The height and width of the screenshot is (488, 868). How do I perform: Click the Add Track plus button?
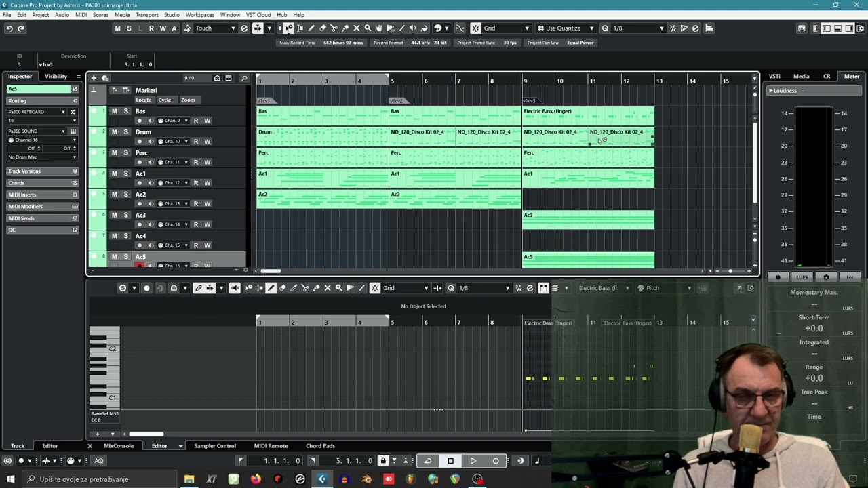coord(94,78)
